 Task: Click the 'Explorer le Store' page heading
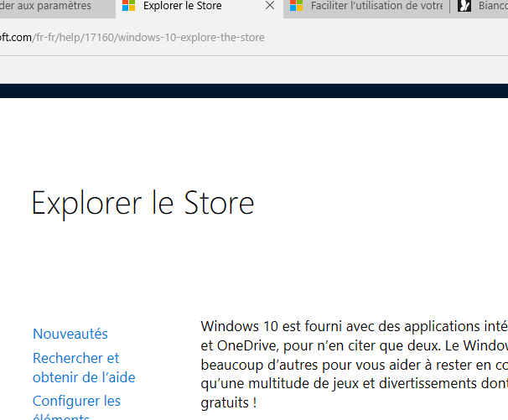143,205
